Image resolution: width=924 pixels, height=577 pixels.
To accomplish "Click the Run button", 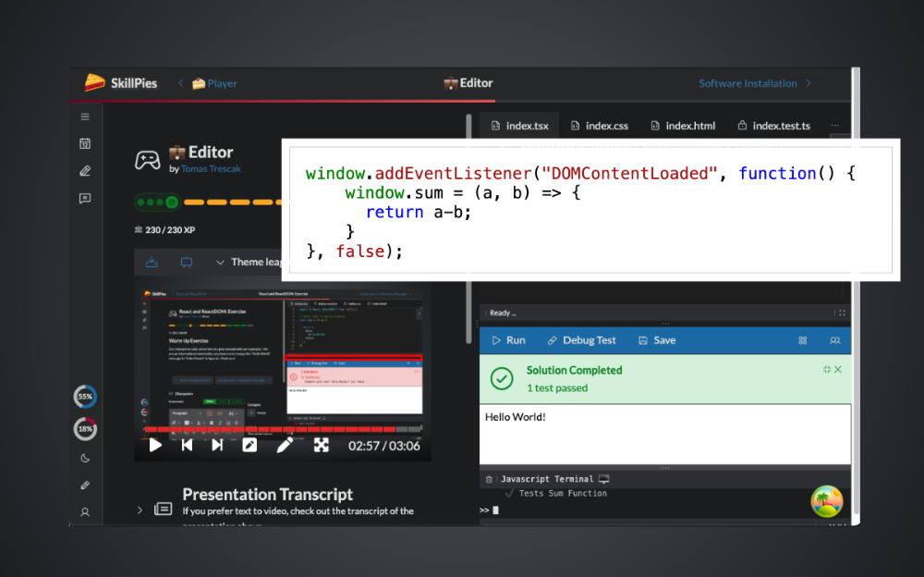I will pos(507,340).
